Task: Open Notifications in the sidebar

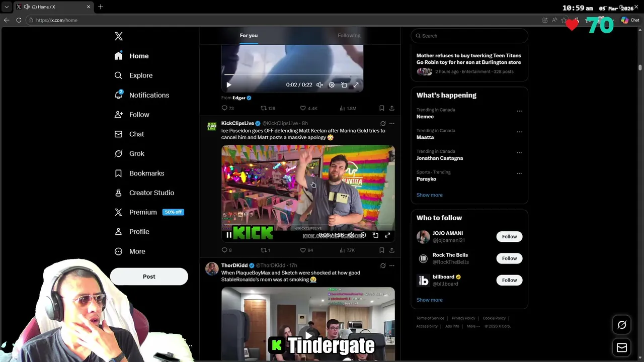Action: (x=141, y=95)
